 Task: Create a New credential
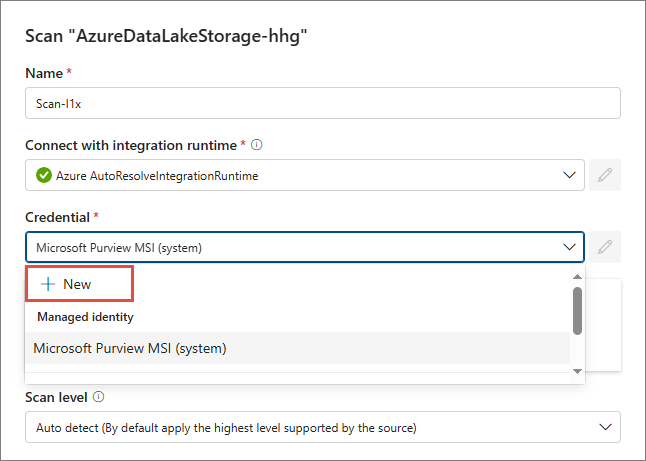(80, 284)
